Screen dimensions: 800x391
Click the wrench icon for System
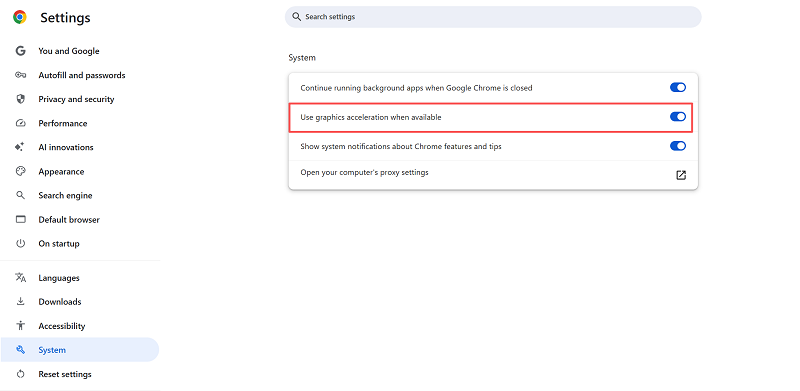tap(20, 350)
